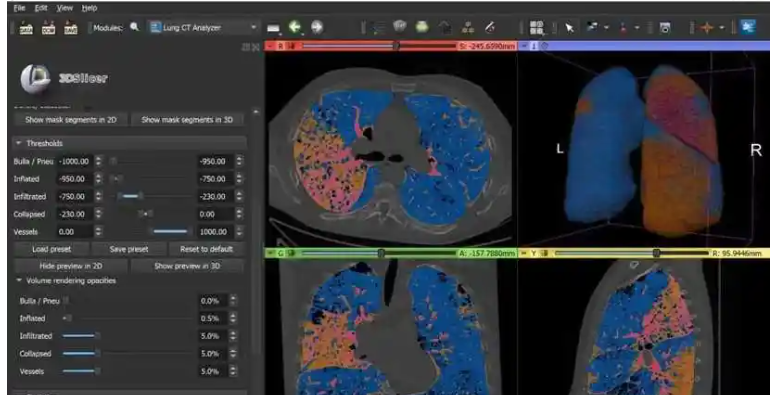Viewport: 773px width, 395px height.
Task: Click the Show mask segments in 3D button
Action: click(187, 119)
